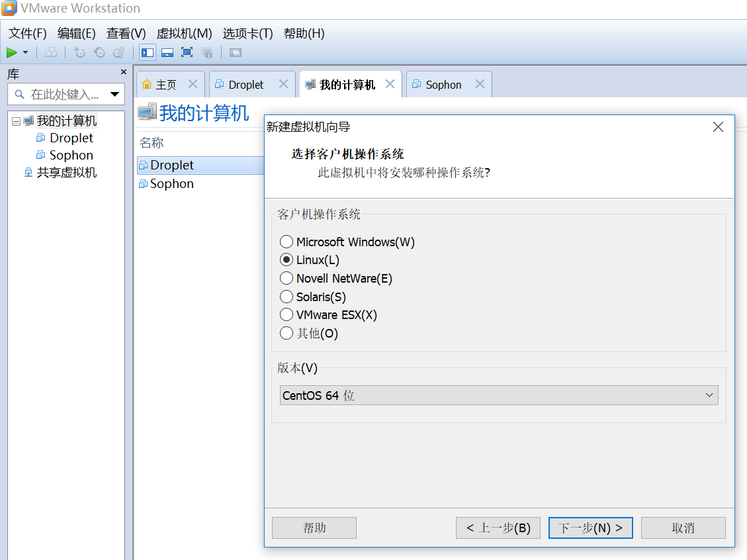Select Microsoft Windows(W) radio option
Screen dimensions: 747x560
(x=286, y=242)
